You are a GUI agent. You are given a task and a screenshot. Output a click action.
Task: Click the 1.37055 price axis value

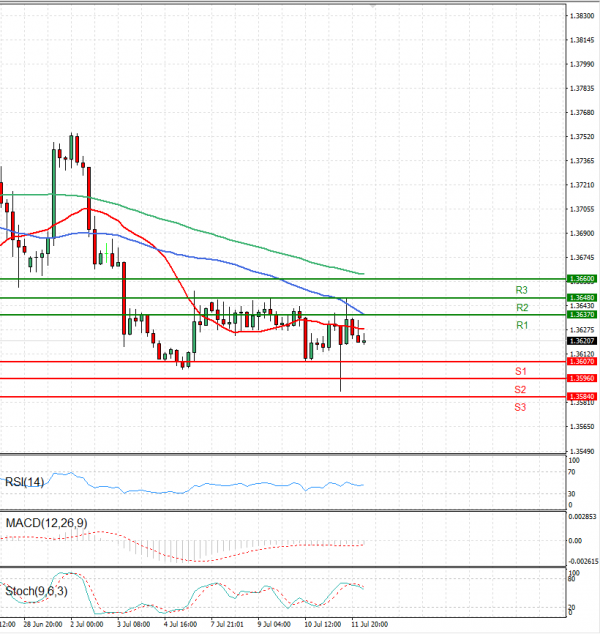point(582,209)
